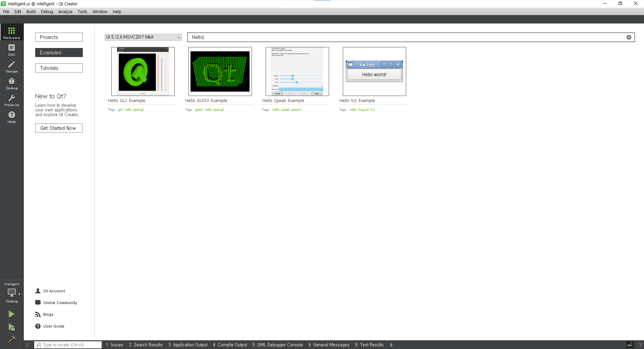This screenshot has width=644, height=349.
Task: Click in the examples search field
Action: coord(411,37)
